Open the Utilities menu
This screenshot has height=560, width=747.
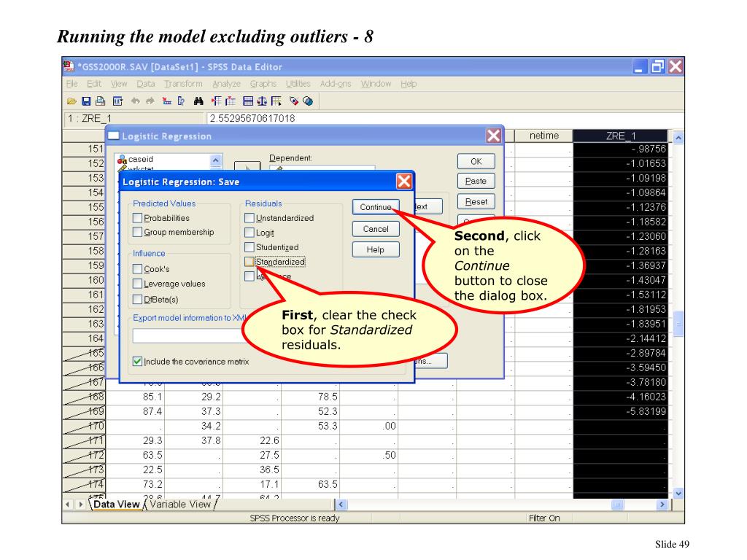coord(298,84)
